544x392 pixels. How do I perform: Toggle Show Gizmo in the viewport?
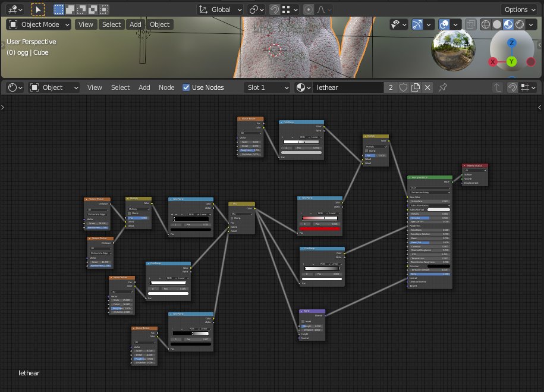pyautogui.click(x=417, y=24)
